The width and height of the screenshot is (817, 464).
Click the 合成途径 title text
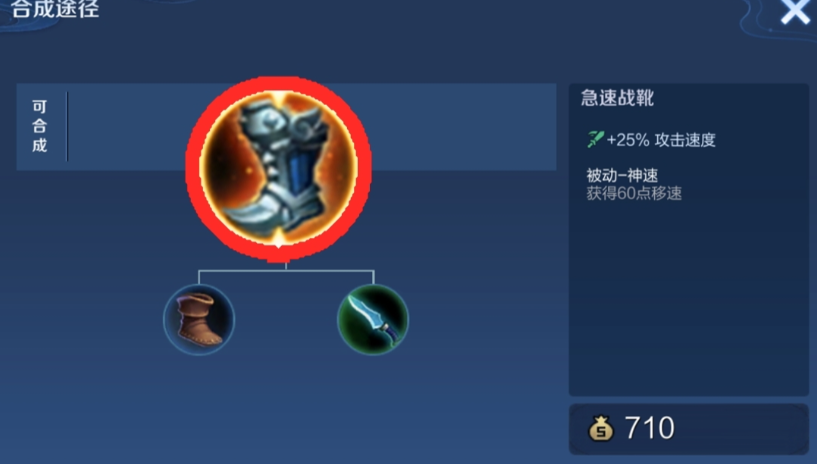[x=55, y=9]
